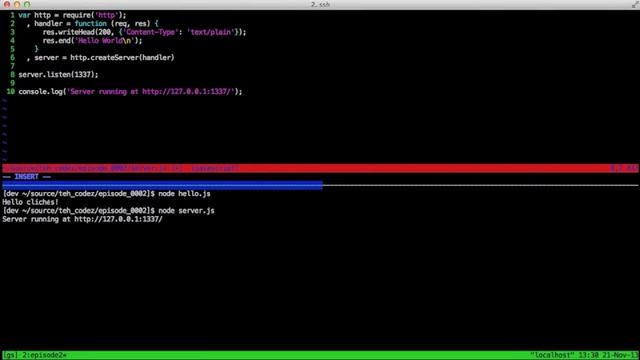Click the 'text/plain' string on line 3
640x360 pixels.
[211, 32]
